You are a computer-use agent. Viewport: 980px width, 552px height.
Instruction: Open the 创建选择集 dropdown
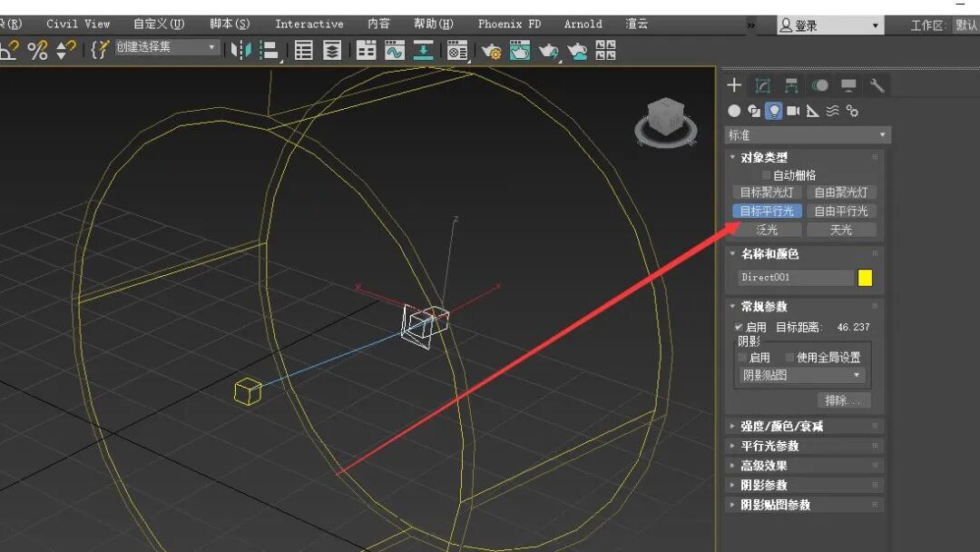[x=167, y=47]
